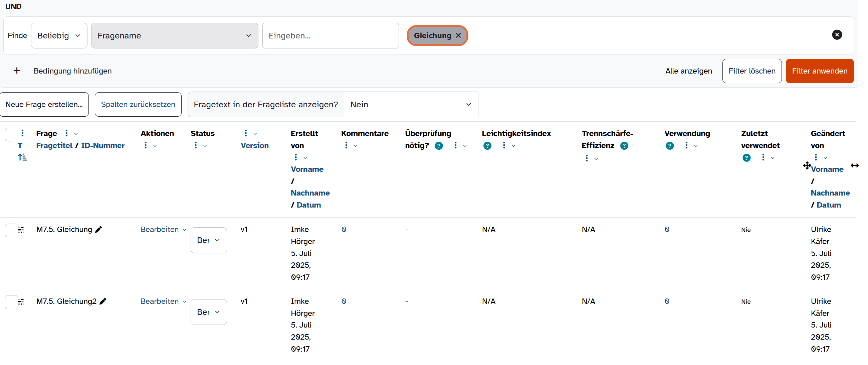
Task: Open the Fragename filter type dropdown
Action: [175, 36]
